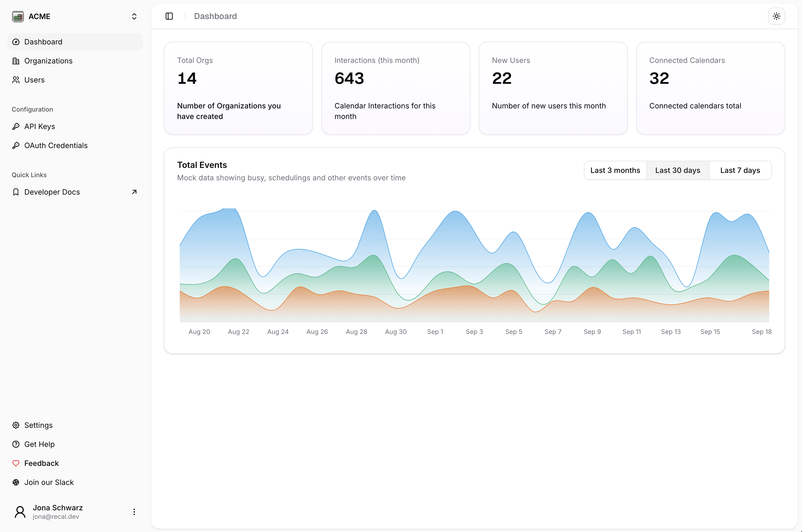Open user menu three-dot button
This screenshot has height=532, width=802.
[x=134, y=512]
